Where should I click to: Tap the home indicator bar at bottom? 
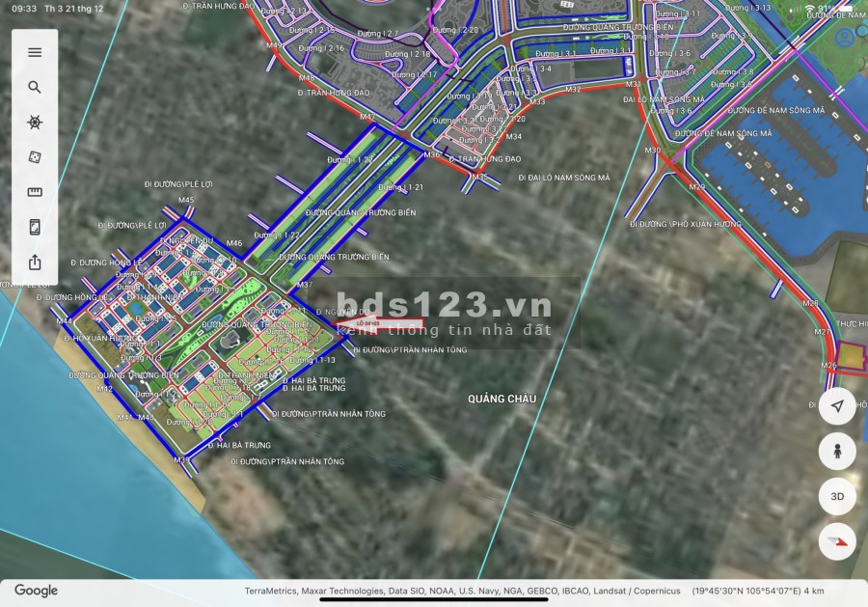point(434,599)
